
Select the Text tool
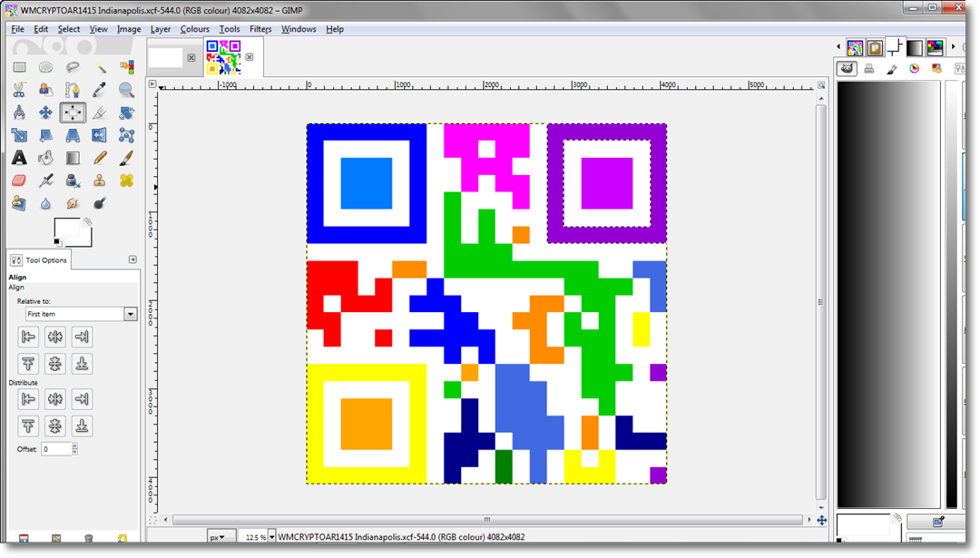tap(19, 158)
